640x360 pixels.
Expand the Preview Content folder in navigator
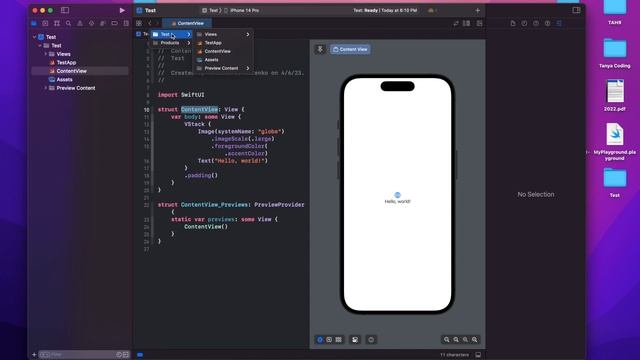coord(46,88)
